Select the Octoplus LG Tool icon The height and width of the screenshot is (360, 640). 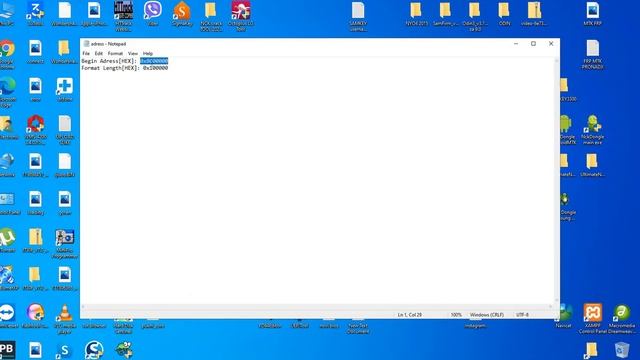241,16
